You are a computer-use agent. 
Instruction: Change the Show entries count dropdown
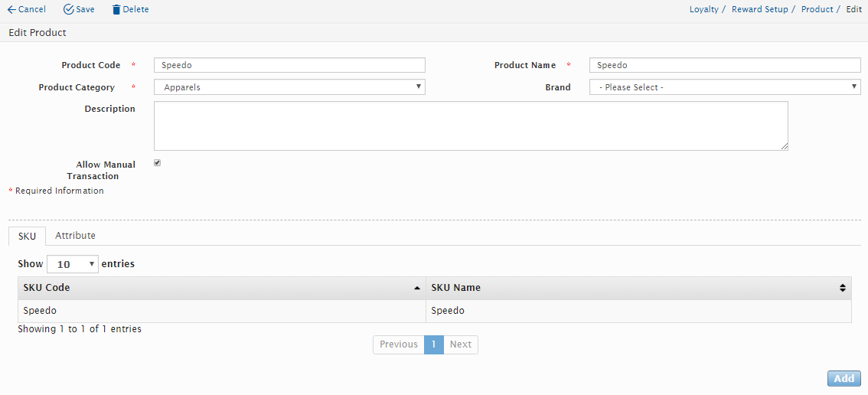click(x=73, y=264)
